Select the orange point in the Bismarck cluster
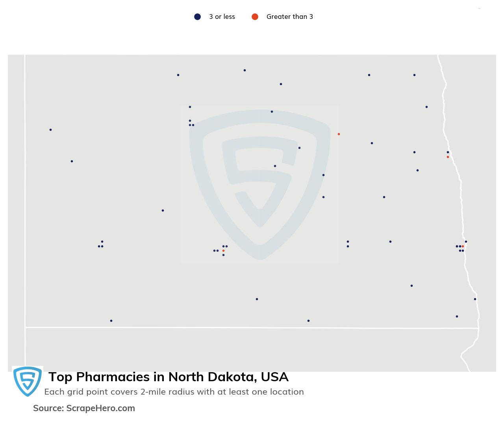 [223, 250]
